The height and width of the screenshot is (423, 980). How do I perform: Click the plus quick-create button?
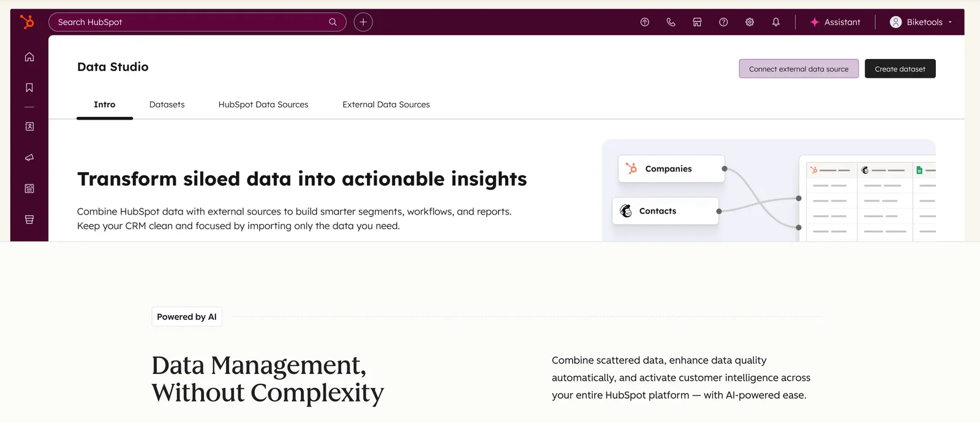click(363, 22)
